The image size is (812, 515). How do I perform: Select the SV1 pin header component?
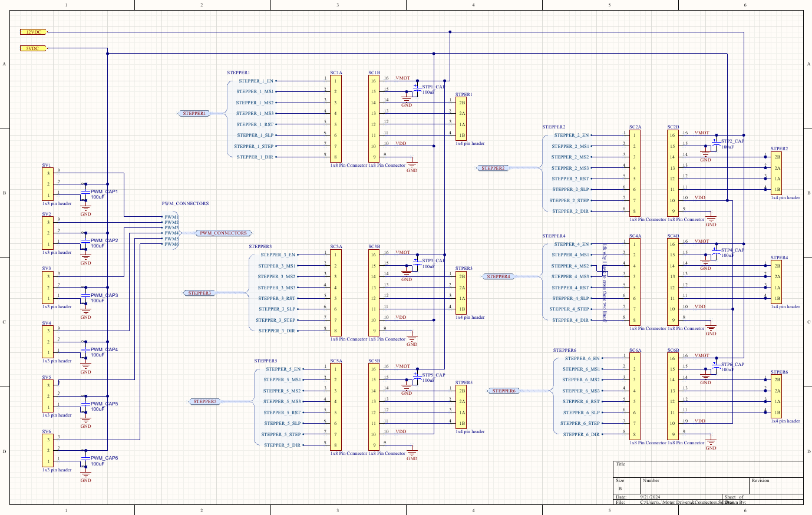pyautogui.click(x=48, y=184)
